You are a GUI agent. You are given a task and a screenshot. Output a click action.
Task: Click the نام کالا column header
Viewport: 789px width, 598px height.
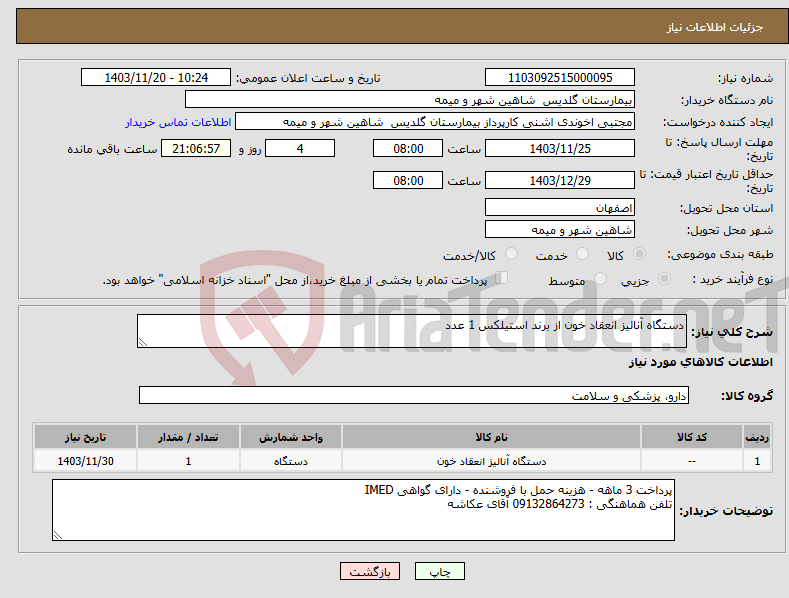(x=491, y=437)
